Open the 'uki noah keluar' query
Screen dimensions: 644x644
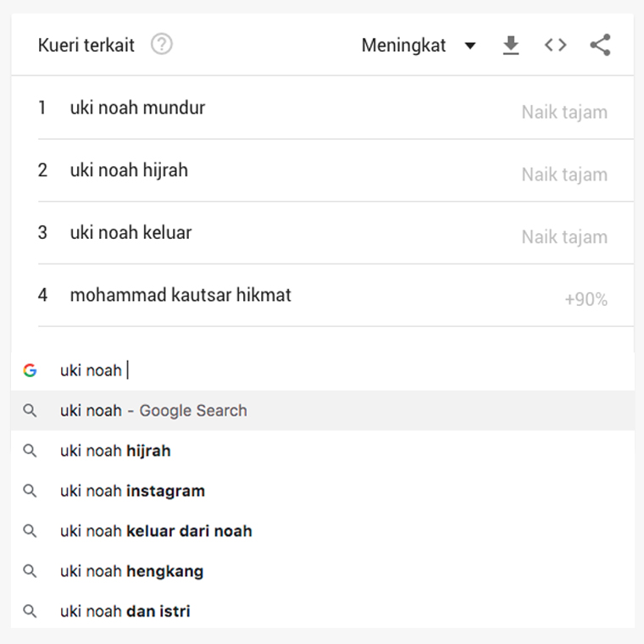[130, 232]
